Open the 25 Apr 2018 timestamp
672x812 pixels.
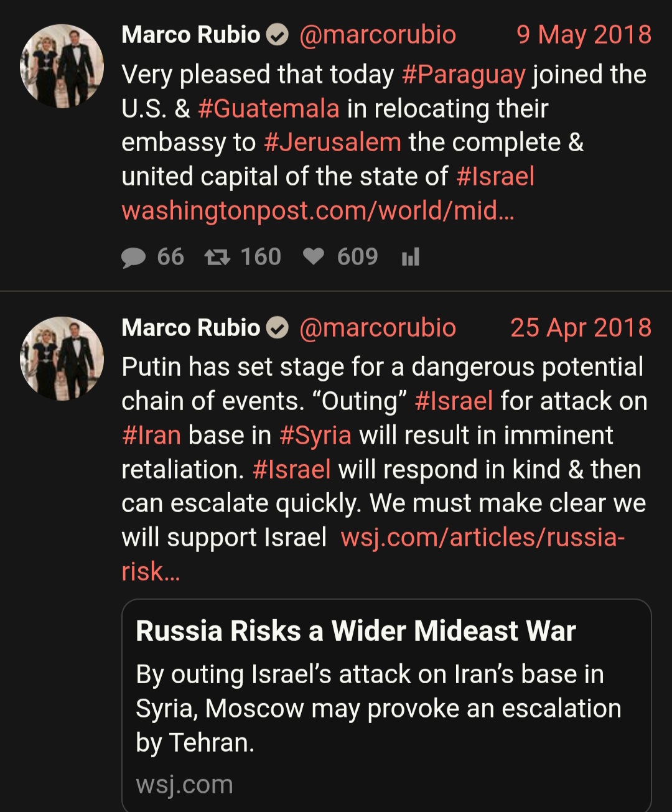[581, 327]
